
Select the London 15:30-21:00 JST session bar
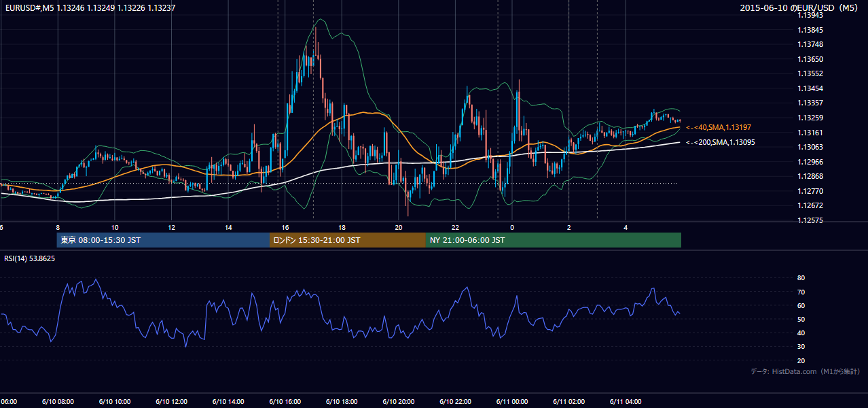[x=347, y=240]
